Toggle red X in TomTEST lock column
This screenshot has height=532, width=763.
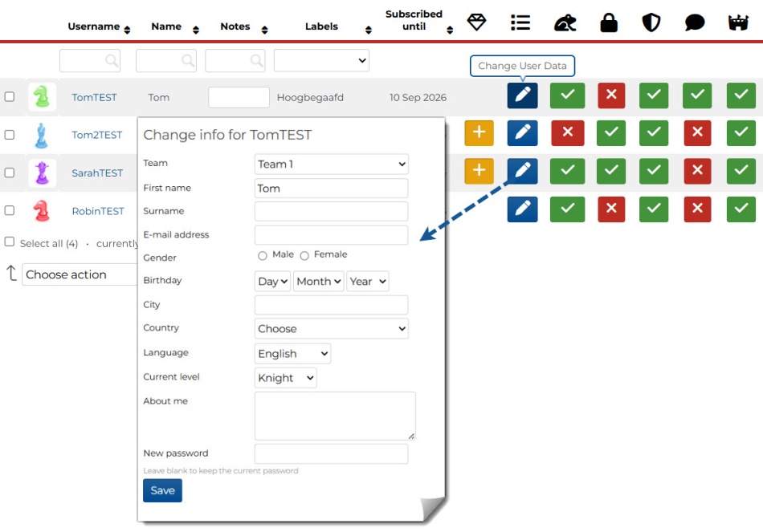coord(611,95)
